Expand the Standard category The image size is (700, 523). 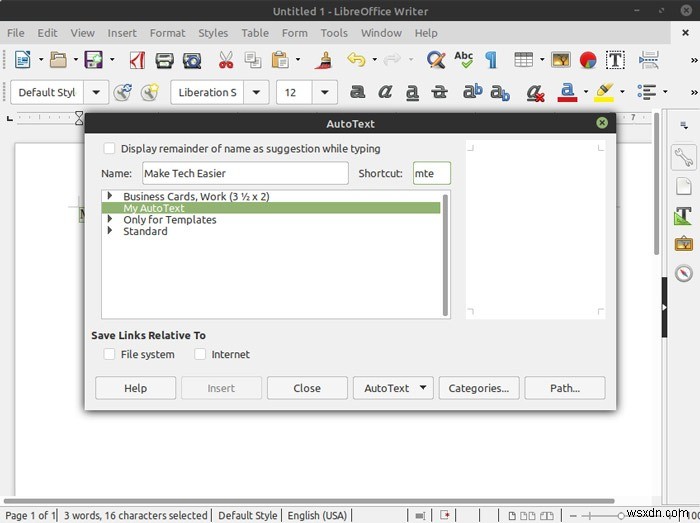[x=109, y=231]
